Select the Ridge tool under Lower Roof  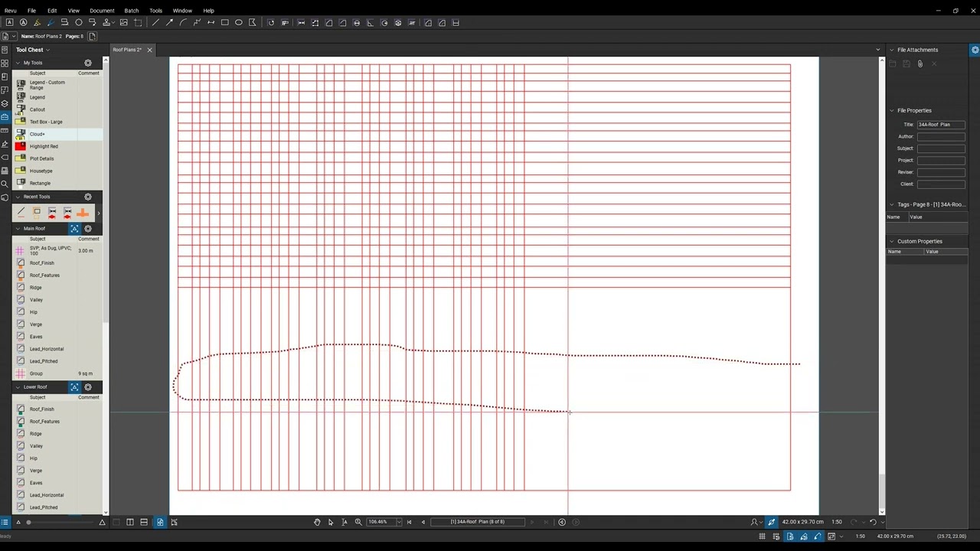click(57, 434)
